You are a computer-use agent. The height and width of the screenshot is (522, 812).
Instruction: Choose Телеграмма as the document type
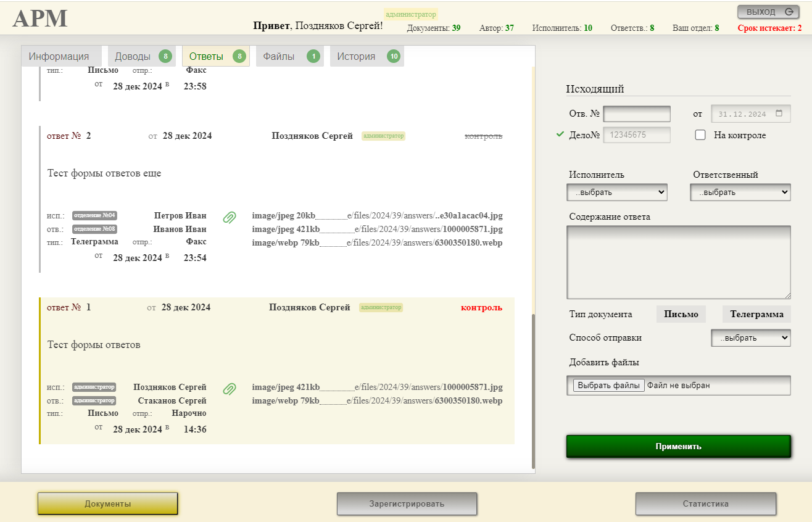pos(756,314)
